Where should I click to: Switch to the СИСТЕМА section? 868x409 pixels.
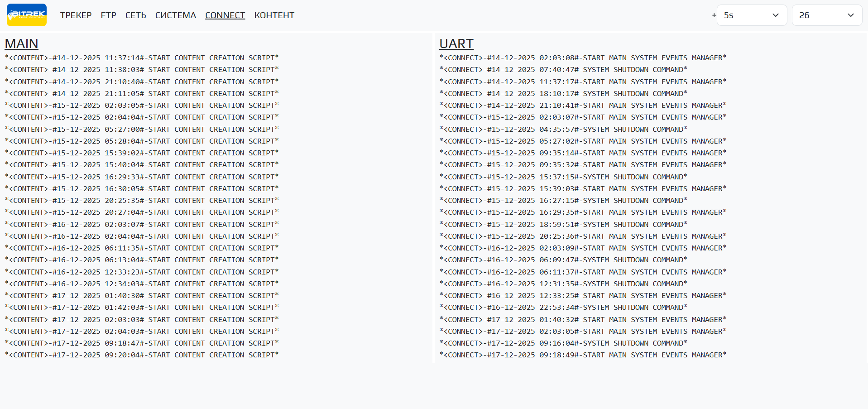click(175, 15)
